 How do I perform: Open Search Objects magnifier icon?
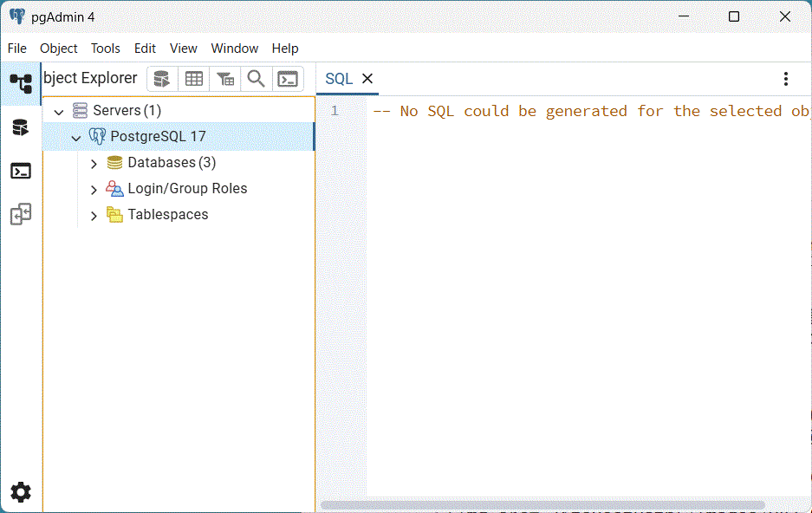tap(257, 79)
